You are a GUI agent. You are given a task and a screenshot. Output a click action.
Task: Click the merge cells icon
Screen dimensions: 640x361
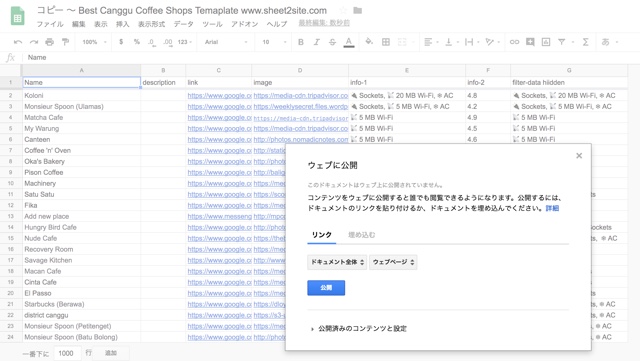[x=402, y=42]
